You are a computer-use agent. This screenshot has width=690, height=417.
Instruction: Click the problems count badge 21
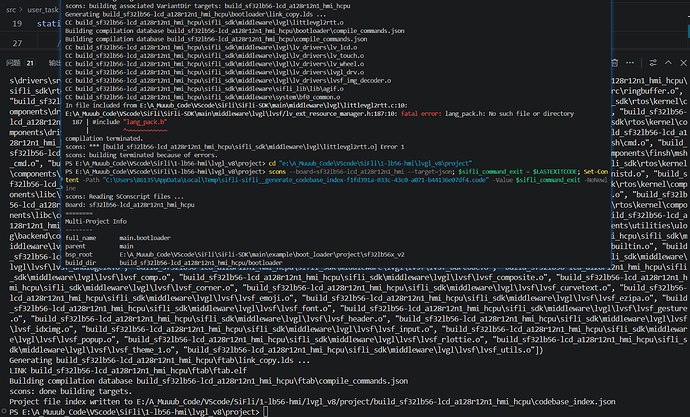click(30, 63)
